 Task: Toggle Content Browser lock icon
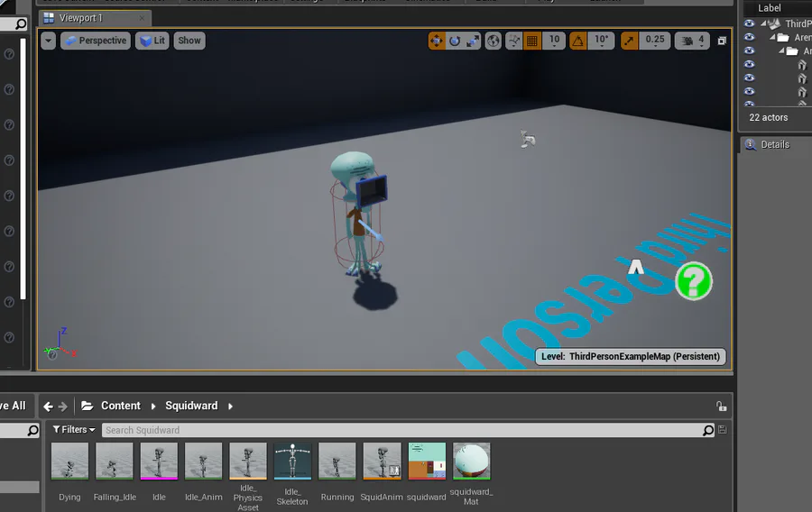tap(722, 407)
